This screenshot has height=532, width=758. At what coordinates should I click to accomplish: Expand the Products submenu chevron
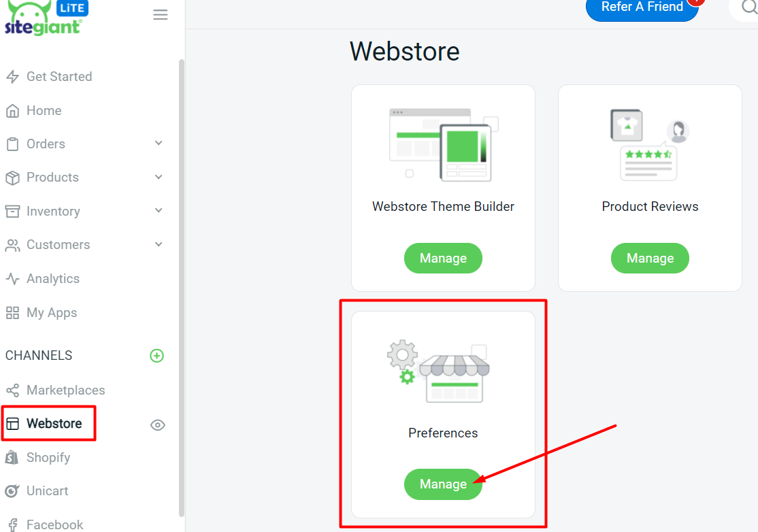point(159,177)
